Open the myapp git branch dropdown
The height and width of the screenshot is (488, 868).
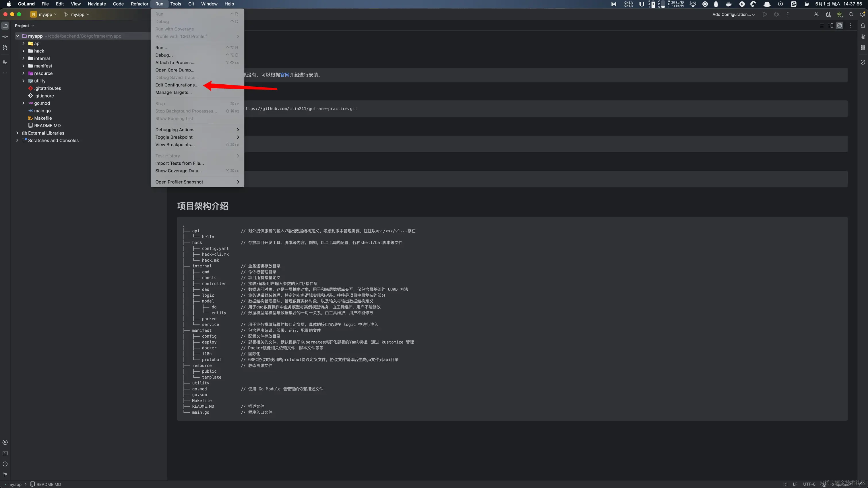pos(77,14)
